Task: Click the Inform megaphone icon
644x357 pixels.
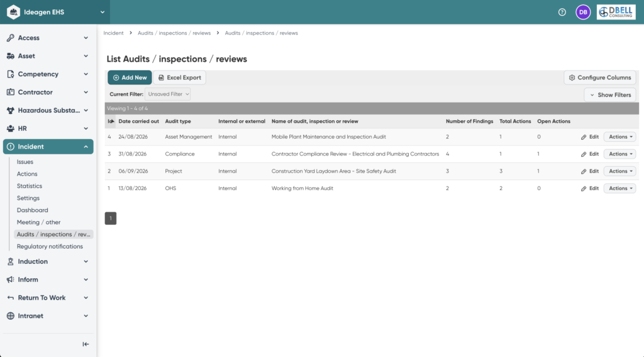Action: pyautogui.click(x=10, y=280)
